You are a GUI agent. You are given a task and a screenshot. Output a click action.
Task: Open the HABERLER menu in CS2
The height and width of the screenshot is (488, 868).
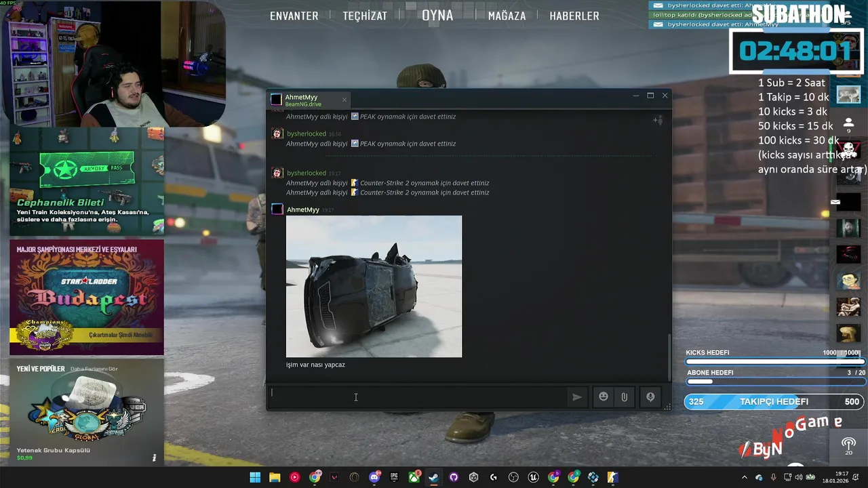[574, 16]
